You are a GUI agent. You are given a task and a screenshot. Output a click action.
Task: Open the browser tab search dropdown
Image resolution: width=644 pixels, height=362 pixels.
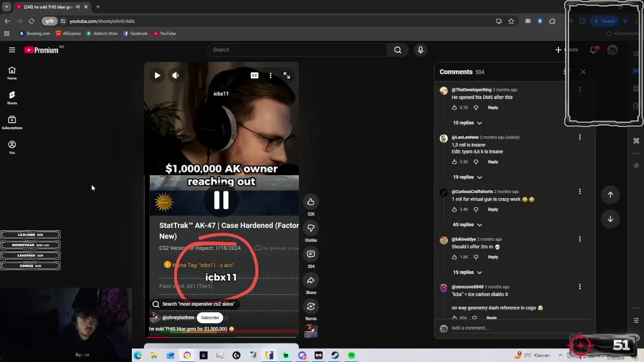[x=7, y=7]
